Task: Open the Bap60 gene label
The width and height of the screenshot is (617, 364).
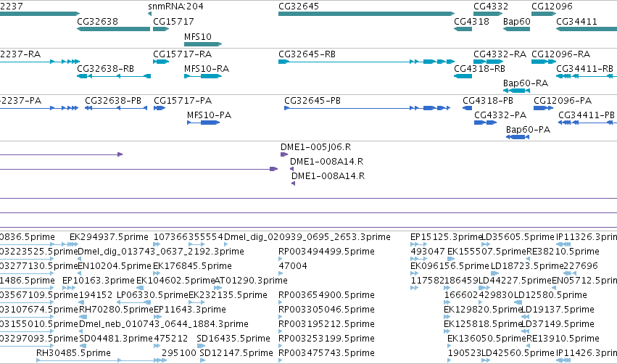Action: tap(517, 21)
